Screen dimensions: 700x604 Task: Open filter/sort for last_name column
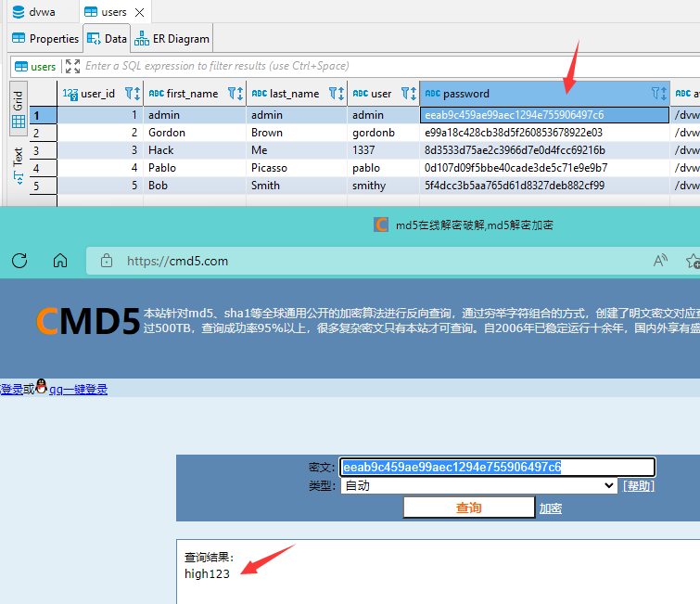point(337,94)
